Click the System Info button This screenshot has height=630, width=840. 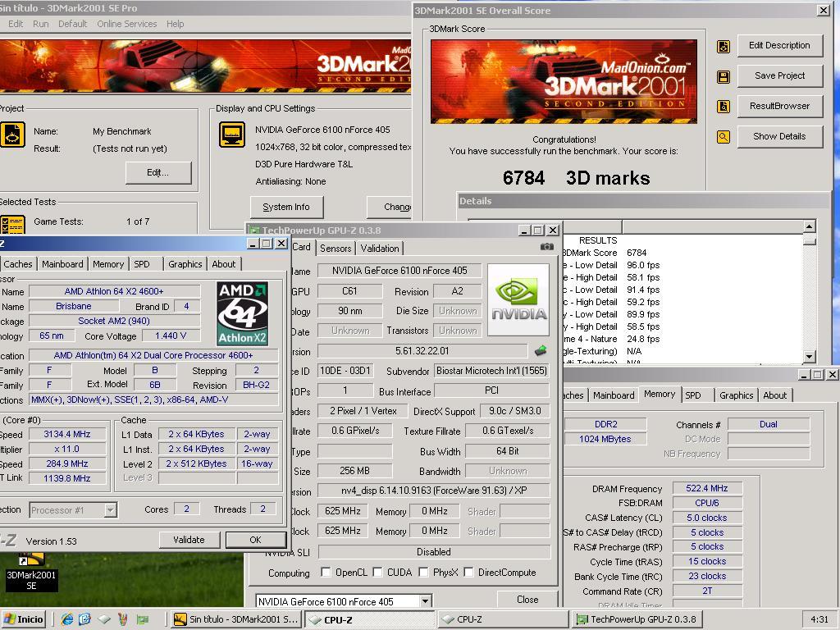[x=286, y=207]
